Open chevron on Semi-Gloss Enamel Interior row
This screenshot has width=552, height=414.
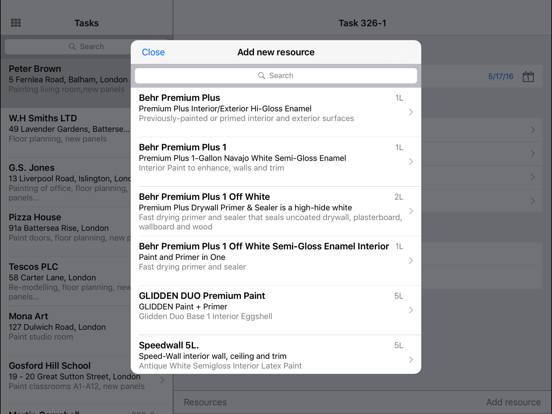tap(410, 261)
